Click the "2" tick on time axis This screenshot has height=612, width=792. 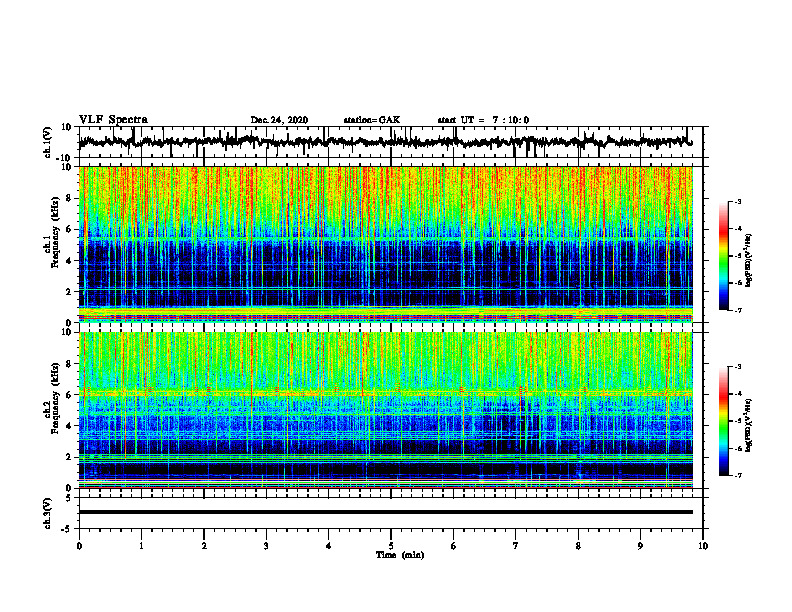[204, 546]
